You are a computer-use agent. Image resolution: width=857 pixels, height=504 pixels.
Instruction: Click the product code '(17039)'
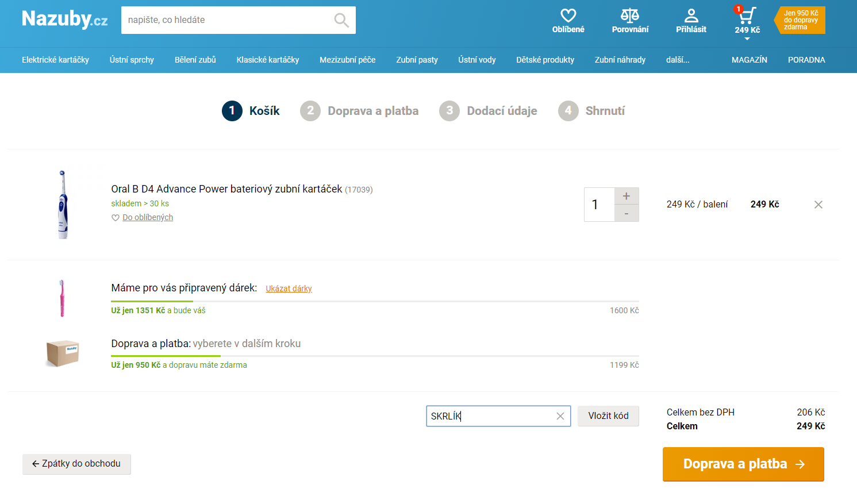pos(359,190)
